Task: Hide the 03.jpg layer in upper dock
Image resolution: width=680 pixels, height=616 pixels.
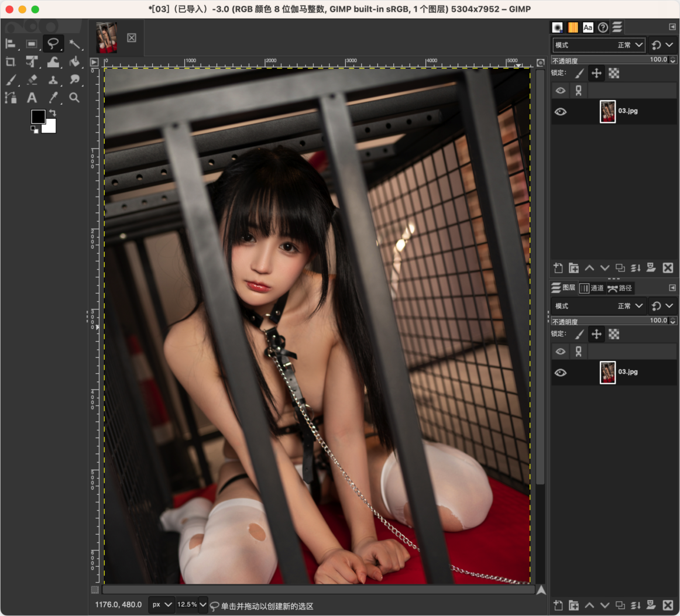Action: coord(560,111)
